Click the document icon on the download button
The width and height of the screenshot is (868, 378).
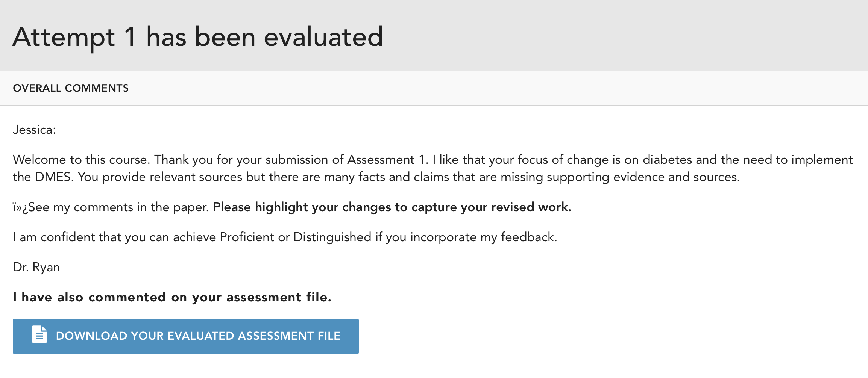pyautogui.click(x=39, y=335)
